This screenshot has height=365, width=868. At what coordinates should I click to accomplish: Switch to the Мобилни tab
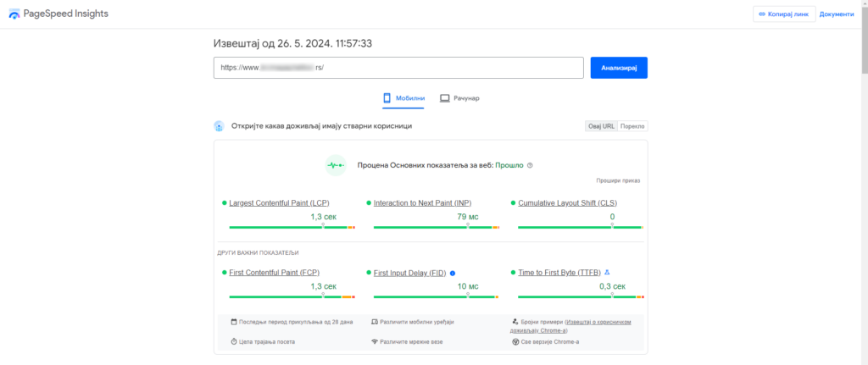click(403, 98)
